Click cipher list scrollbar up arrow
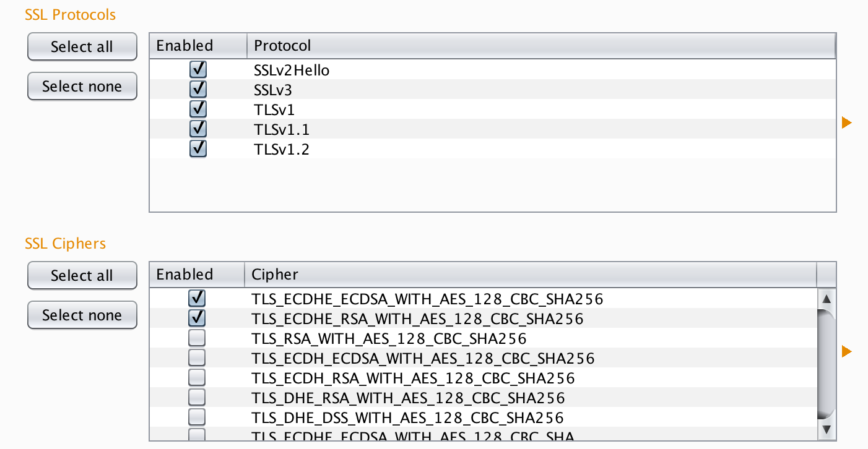Viewport: 868px width, 449px height. [826, 299]
